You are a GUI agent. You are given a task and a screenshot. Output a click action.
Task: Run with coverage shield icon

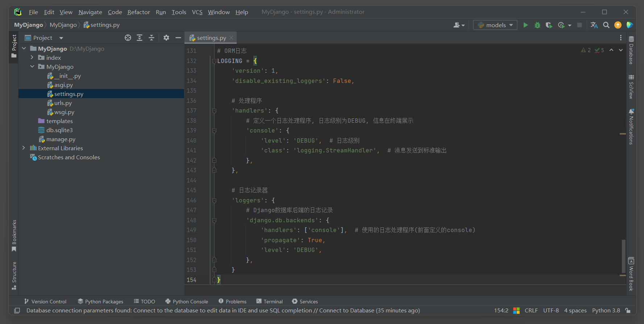point(549,25)
